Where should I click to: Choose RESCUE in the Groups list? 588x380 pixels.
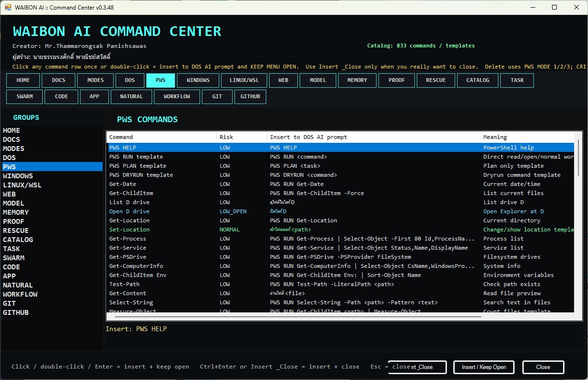pyautogui.click(x=51, y=230)
